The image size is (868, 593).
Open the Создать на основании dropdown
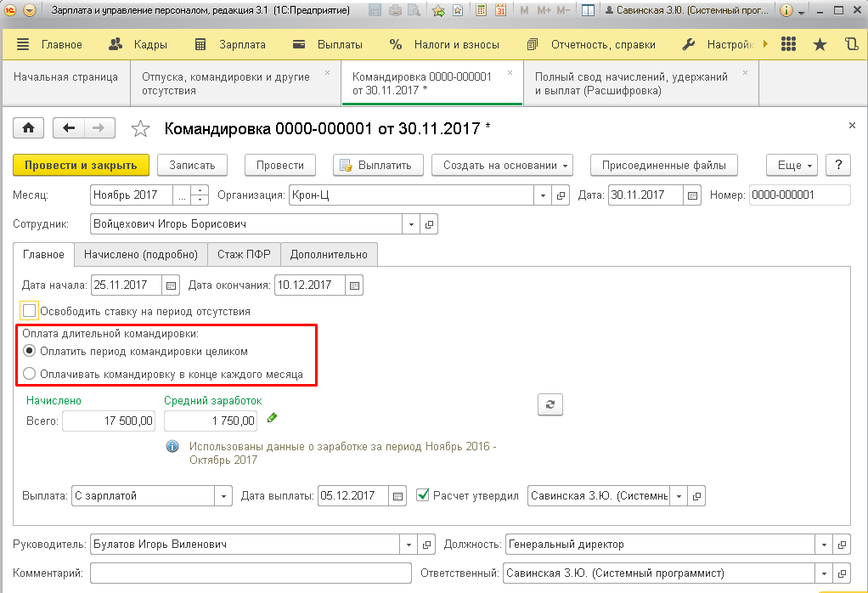pos(502,165)
